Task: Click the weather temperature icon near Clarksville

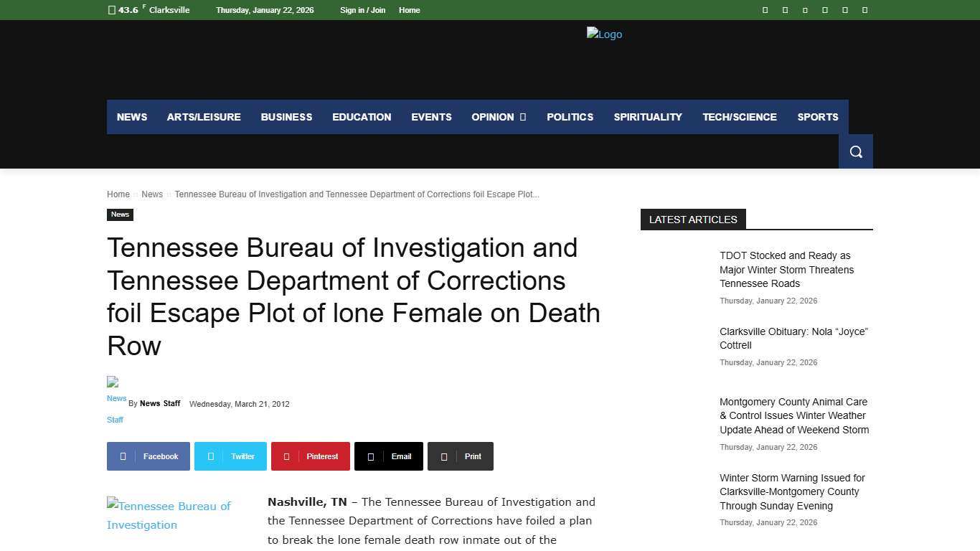Action: coord(112,10)
